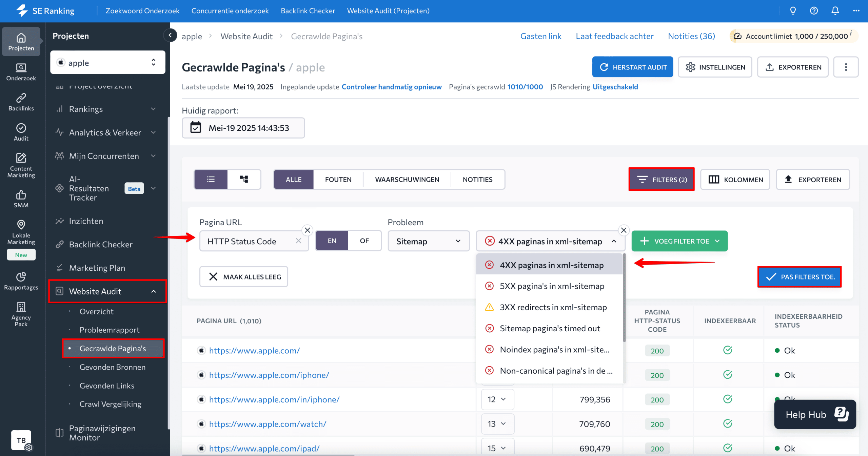Open the help question-mark icon
This screenshot has width=868, height=456.
[814, 11]
